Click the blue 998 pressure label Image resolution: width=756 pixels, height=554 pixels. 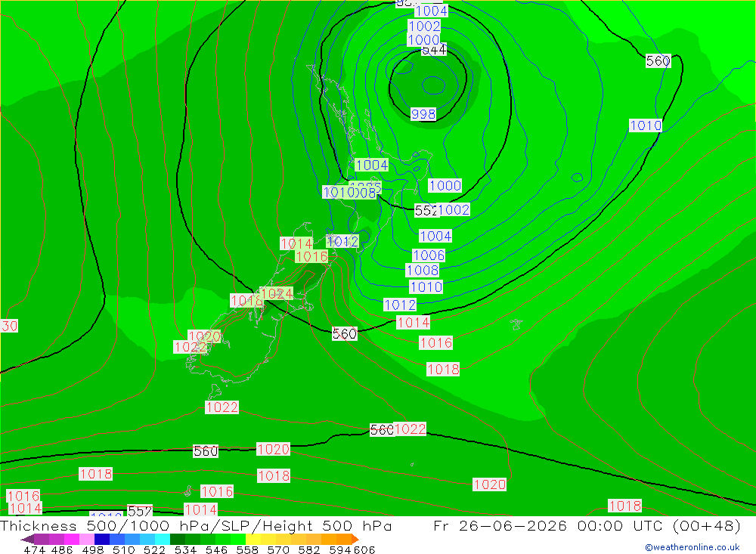423,114
